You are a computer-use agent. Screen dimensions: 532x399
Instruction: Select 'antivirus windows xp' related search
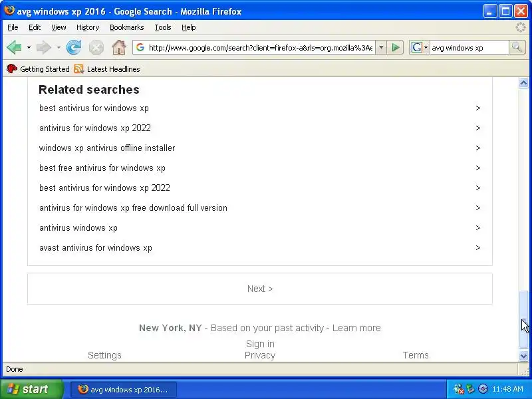pyautogui.click(x=78, y=227)
